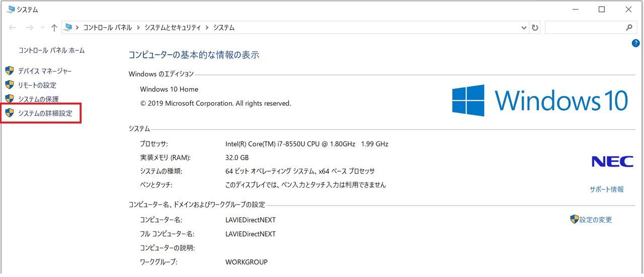The width and height of the screenshot is (644, 277).
Task: Open recent locations dropdown arrow
Action: click(x=42, y=28)
